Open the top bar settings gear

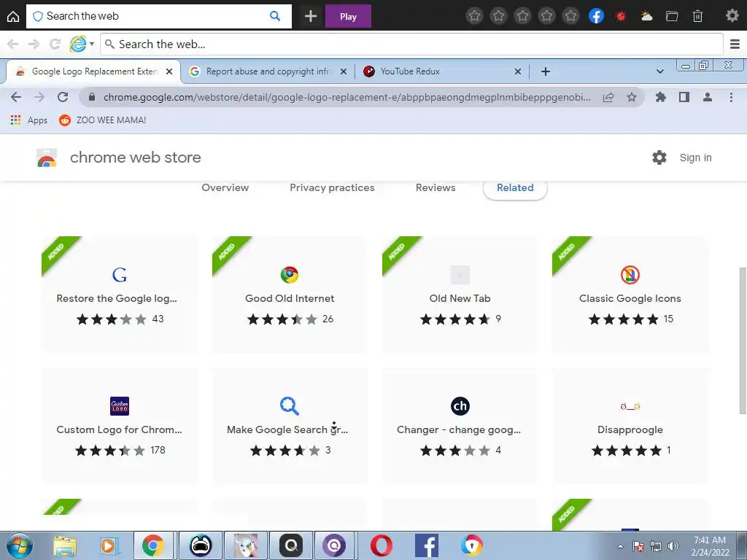click(x=732, y=16)
